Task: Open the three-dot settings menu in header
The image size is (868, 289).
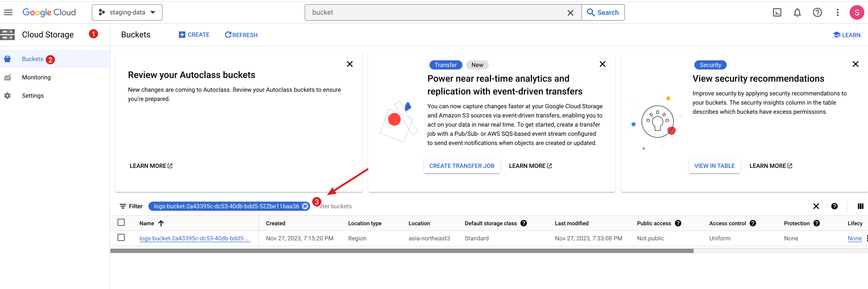Action: (x=838, y=12)
